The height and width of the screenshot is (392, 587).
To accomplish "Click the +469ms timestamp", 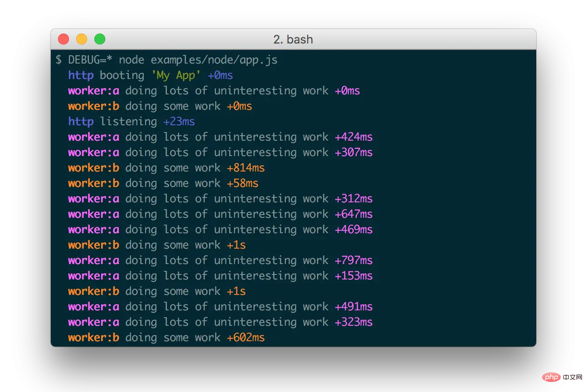I will coord(354,230).
